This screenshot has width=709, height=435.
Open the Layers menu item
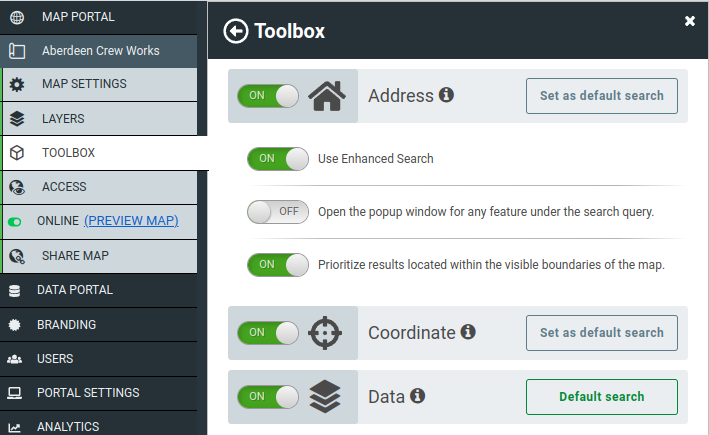[100, 118]
